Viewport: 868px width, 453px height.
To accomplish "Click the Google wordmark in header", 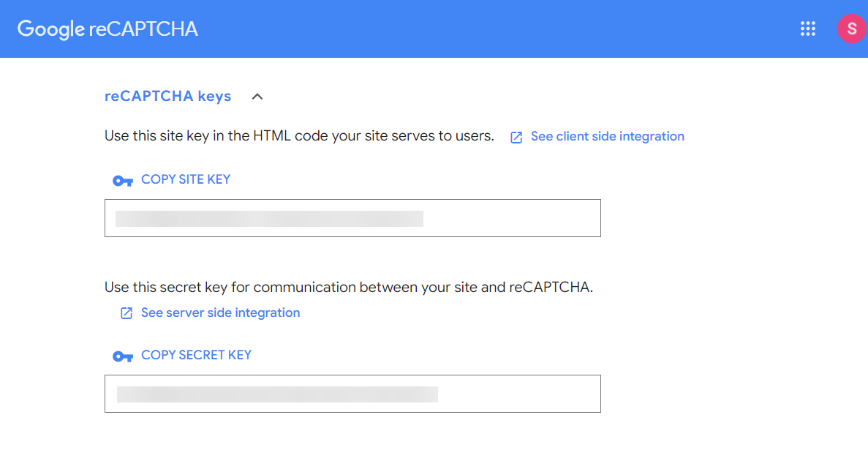I will 51,29.
